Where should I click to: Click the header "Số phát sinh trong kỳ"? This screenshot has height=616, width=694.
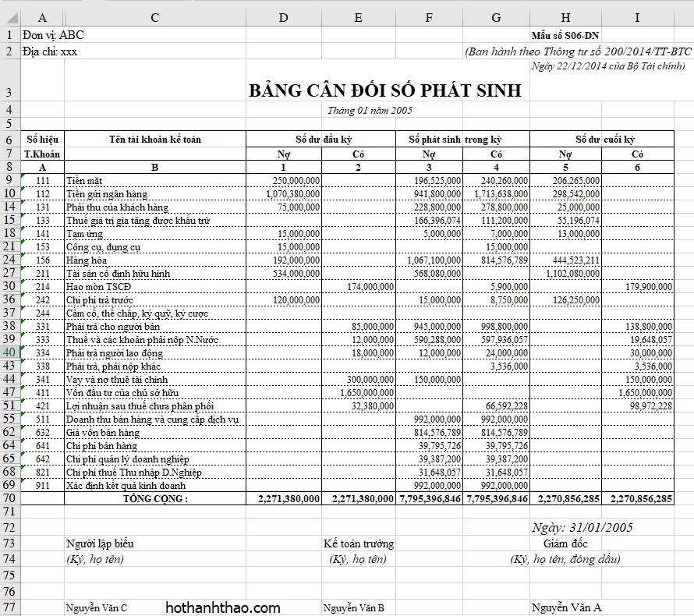[x=455, y=140]
